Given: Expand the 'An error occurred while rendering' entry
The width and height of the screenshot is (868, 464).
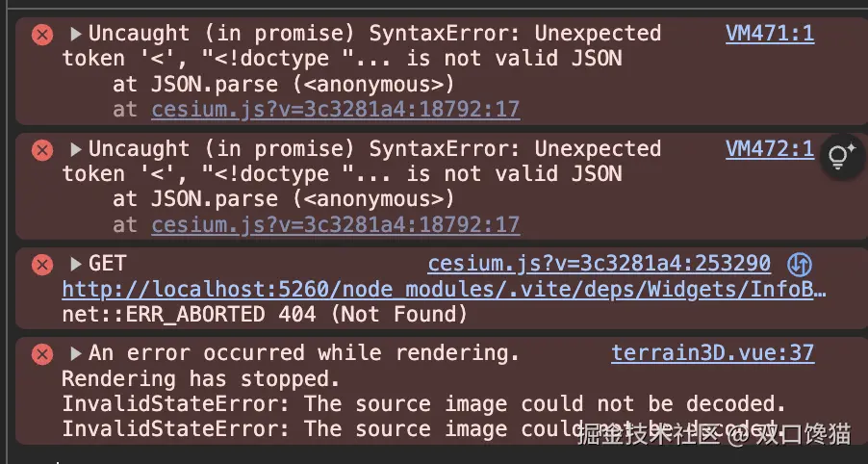Looking at the screenshot, I should 76,353.
